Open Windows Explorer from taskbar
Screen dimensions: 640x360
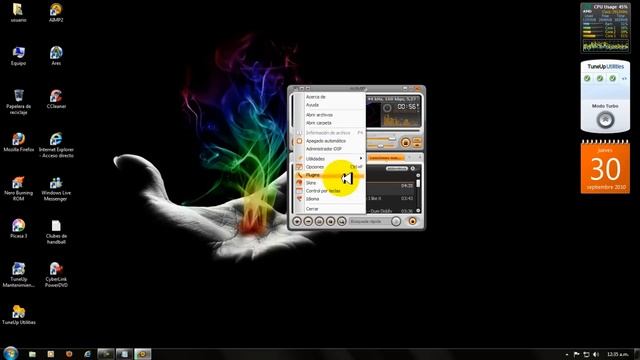(x=32, y=354)
